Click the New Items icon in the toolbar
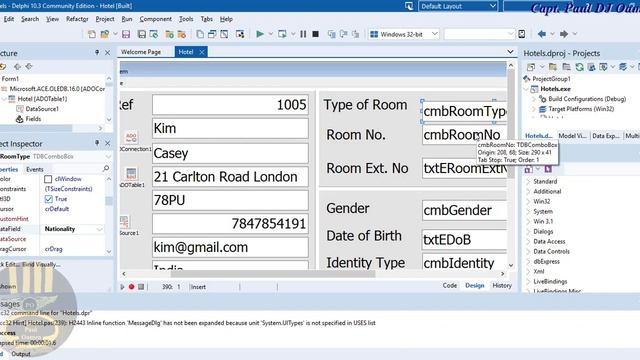Screen dimensions: 640x360 (92, 34)
